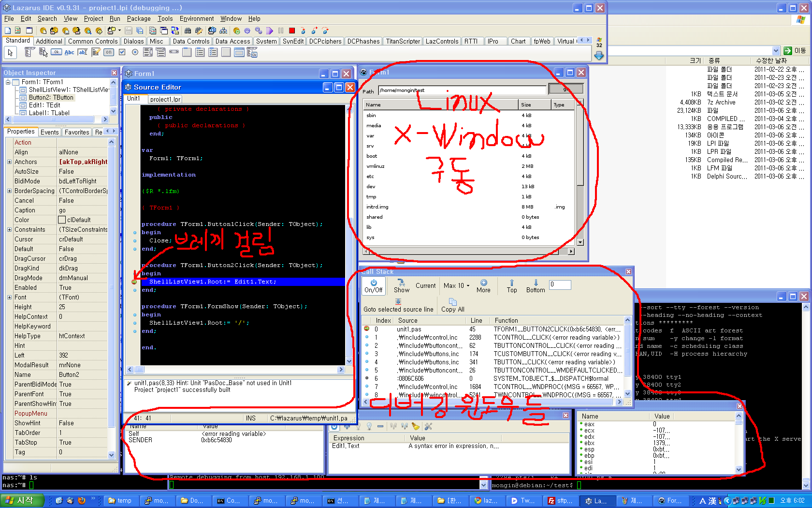Click the red Stop debugging icon
The image size is (812, 508).
(x=292, y=30)
